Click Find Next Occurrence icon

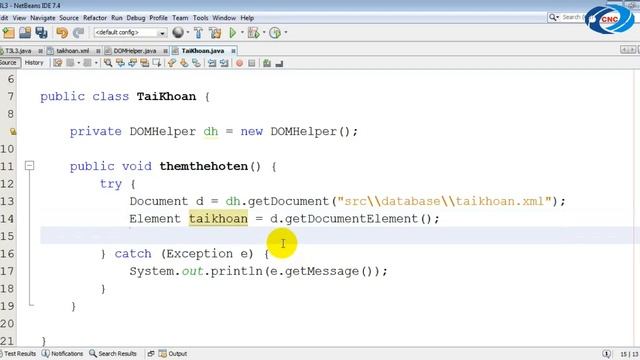pos(132,63)
